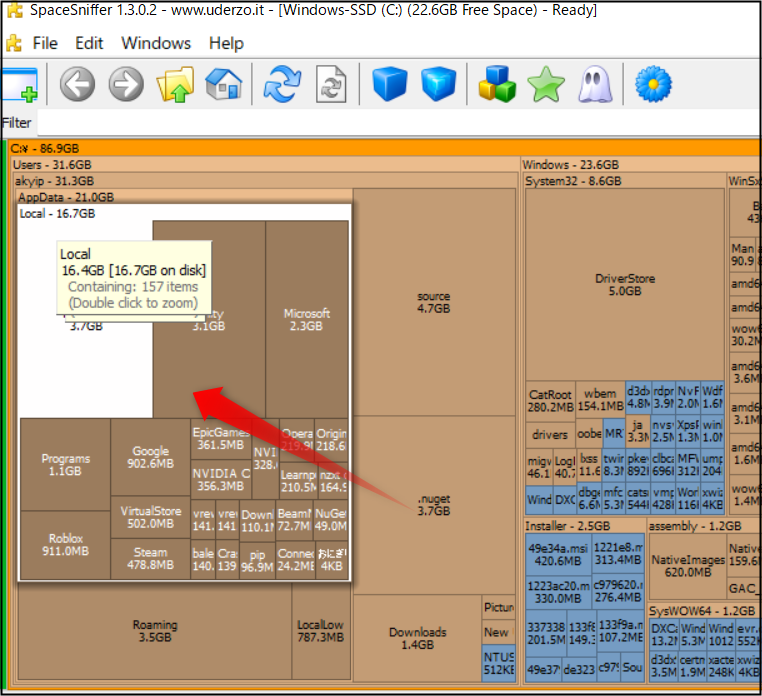The width and height of the screenshot is (762, 696).
Task: Click into the Filter input field
Action: coord(398,122)
